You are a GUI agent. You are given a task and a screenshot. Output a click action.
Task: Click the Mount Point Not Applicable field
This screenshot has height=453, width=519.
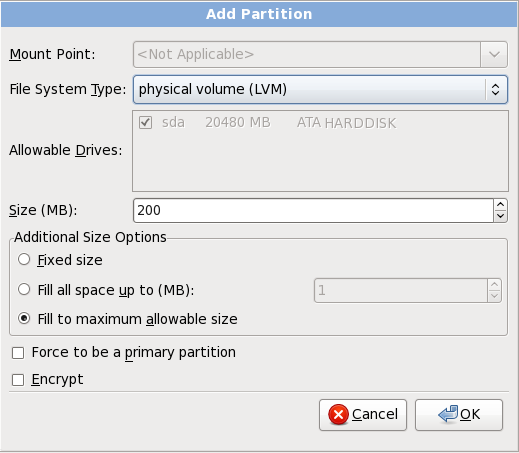click(x=307, y=54)
